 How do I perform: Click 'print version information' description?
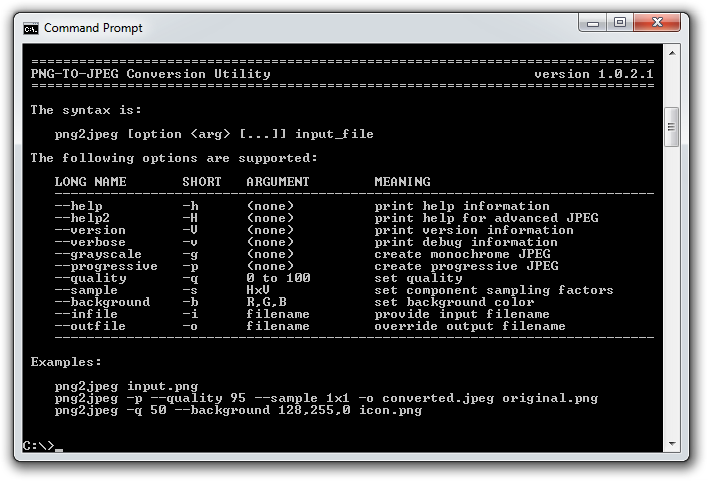click(x=474, y=230)
